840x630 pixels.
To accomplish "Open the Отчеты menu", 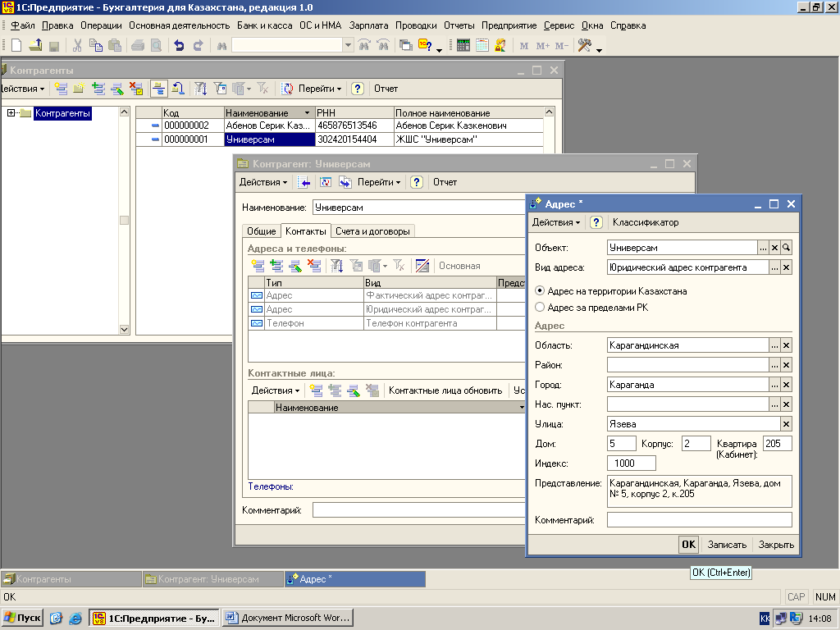I will [x=459, y=25].
